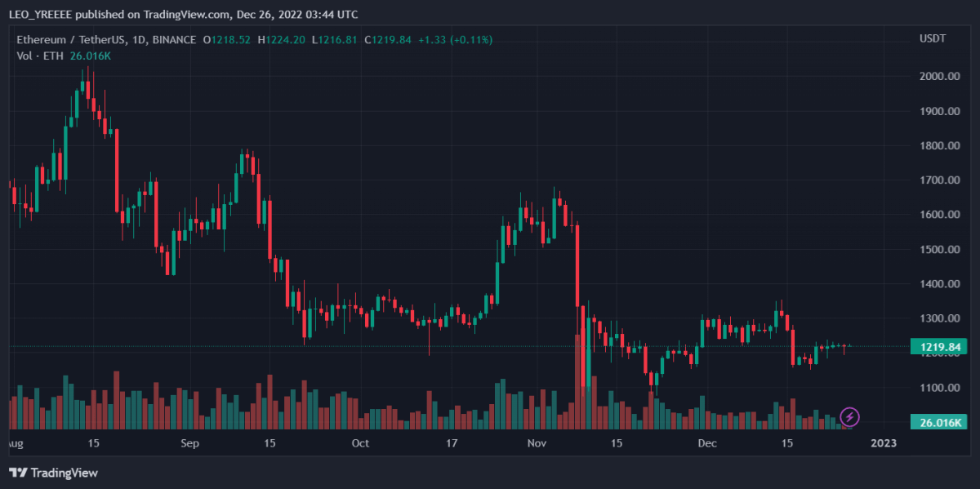Click the TradingView logo at bottom left

53,473
